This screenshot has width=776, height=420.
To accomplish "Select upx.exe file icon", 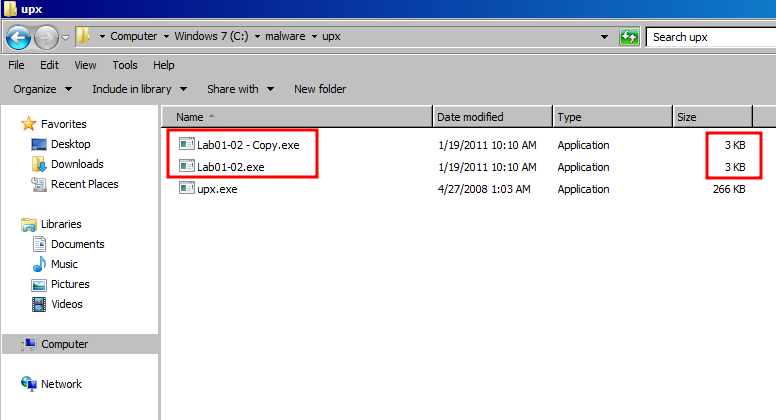I will click(x=187, y=188).
